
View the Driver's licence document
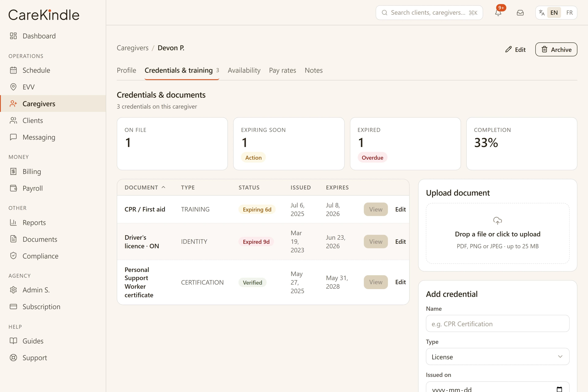pos(375,242)
